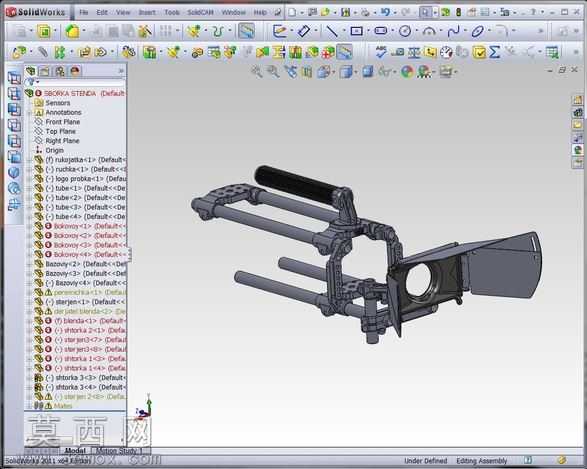Click the Design Table grid icon
Image resolution: width=587 pixels, height=469 pixels.
(552, 52)
